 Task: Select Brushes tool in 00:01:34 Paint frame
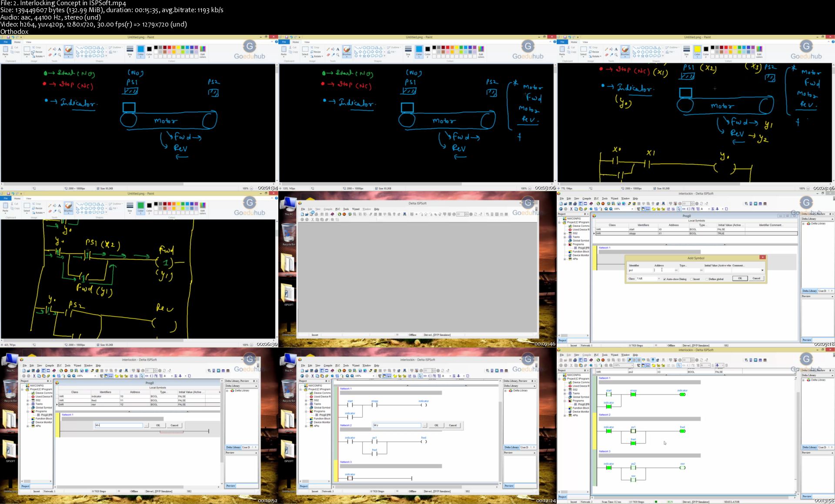68,52
